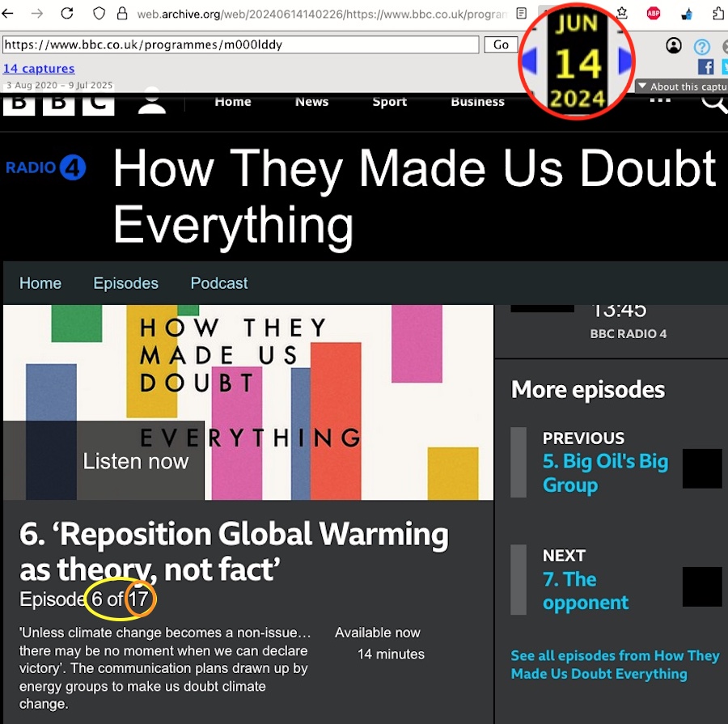Open the Episodes tab
728x724 pixels.
(125, 283)
